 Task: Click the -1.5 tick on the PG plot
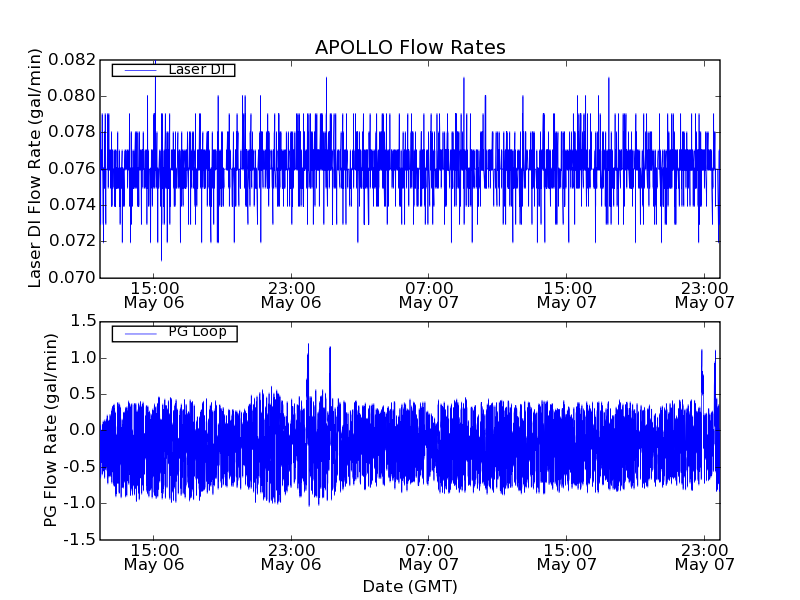click(x=80, y=539)
